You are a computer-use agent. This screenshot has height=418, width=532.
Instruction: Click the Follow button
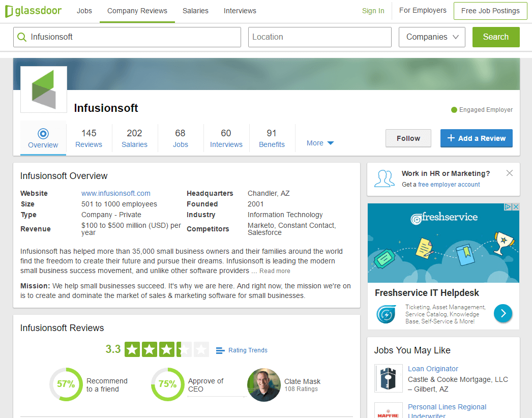tap(408, 138)
